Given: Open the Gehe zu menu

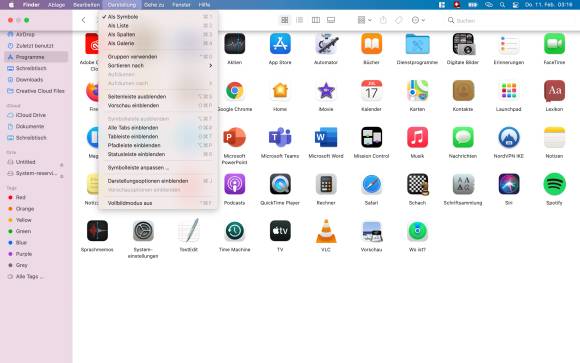Looking at the screenshot, I should [154, 5].
